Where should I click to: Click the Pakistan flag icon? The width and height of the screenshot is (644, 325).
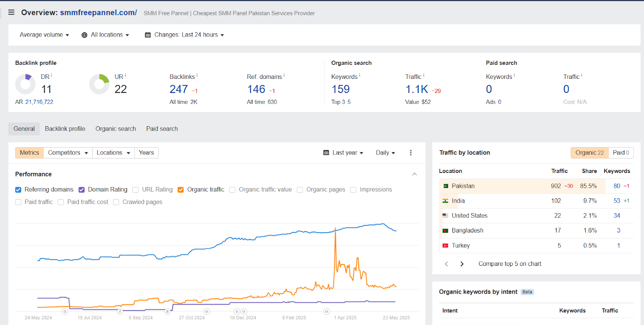click(446, 186)
